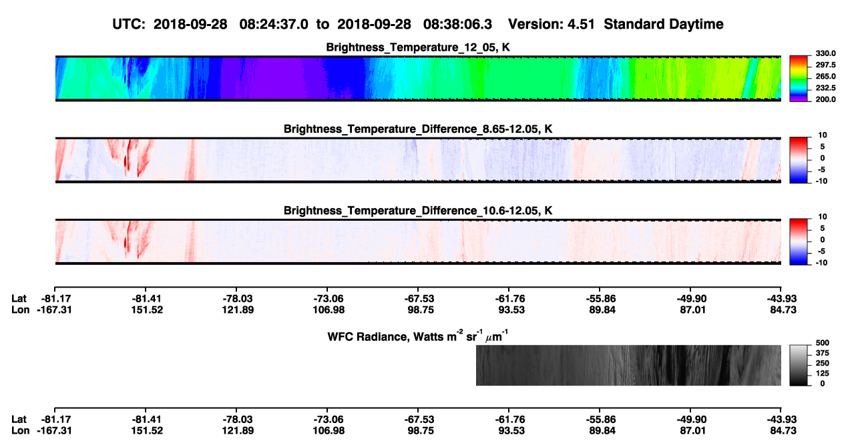Select the Brightness_Temperature_12_05 image strip
Viewport: 868px width, 445px height.
[418, 78]
